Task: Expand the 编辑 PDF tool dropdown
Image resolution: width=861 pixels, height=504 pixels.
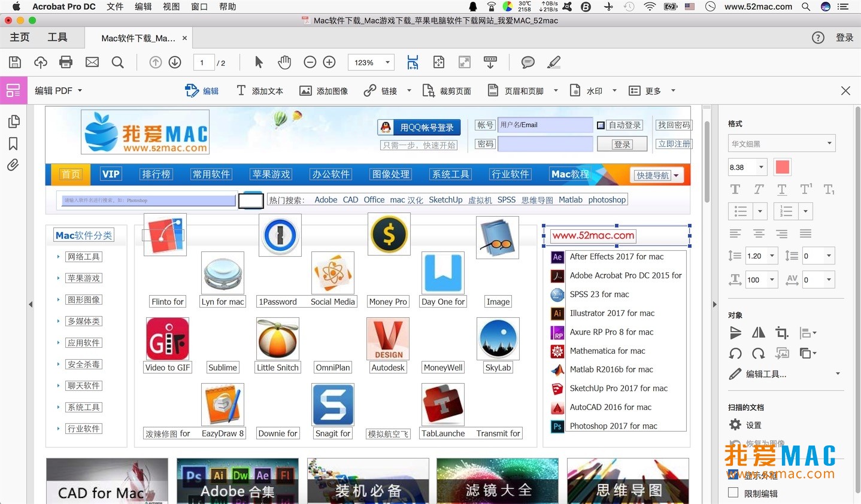Action: coord(80,91)
